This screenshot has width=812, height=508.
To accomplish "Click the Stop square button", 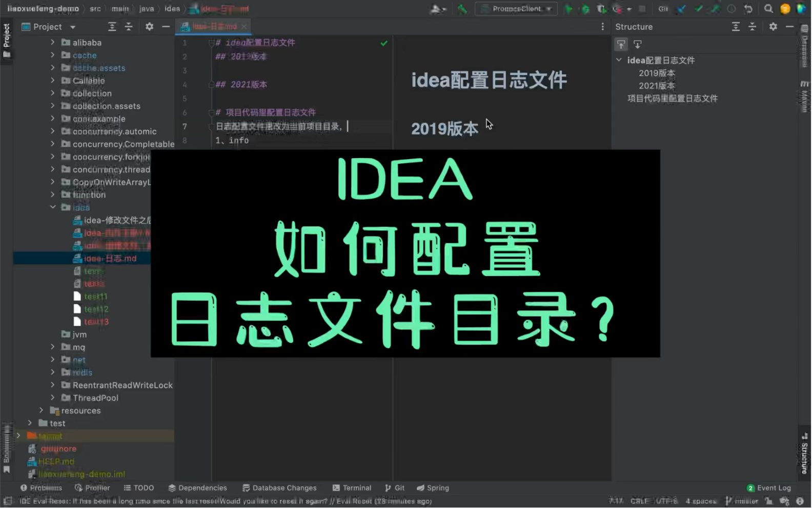I will [642, 9].
